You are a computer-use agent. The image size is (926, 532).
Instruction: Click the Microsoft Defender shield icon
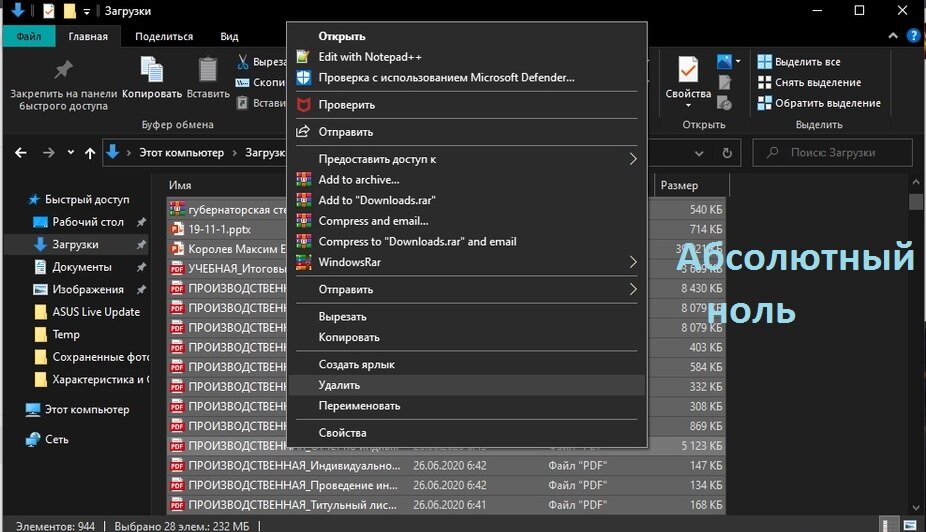(304, 77)
